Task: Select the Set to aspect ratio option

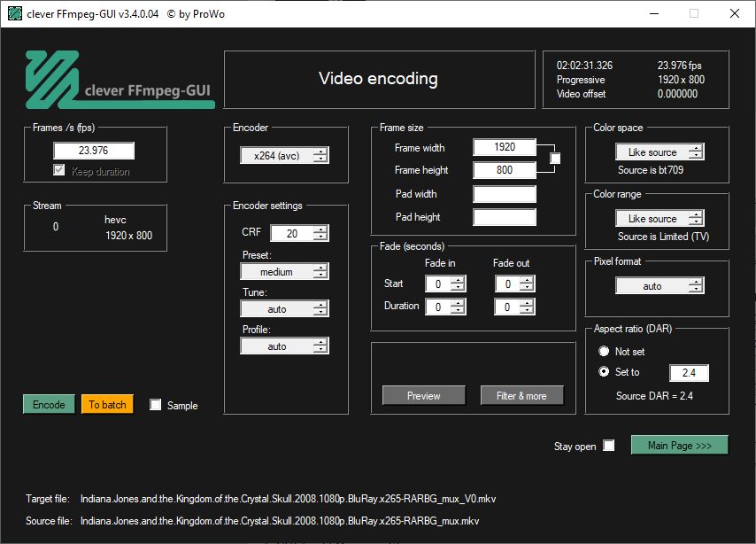Action: coord(604,372)
